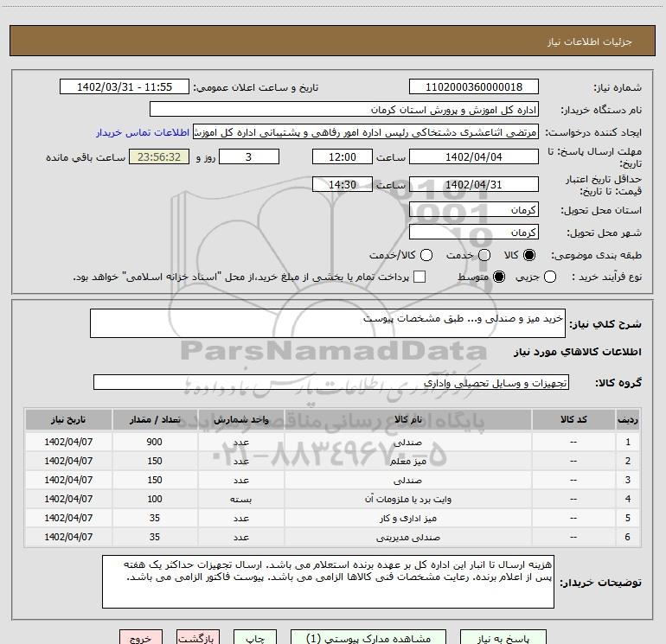Tick the اسناد خزانه اسلامی payment checkbox
Screen dimensions: 666x644
pos(419,277)
